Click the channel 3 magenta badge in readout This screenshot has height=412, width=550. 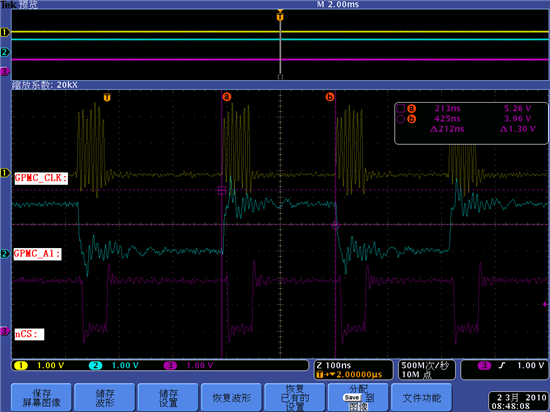click(x=170, y=365)
